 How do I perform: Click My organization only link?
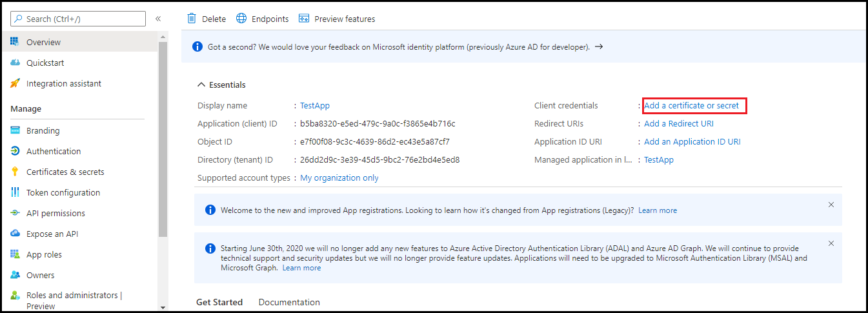point(339,177)
